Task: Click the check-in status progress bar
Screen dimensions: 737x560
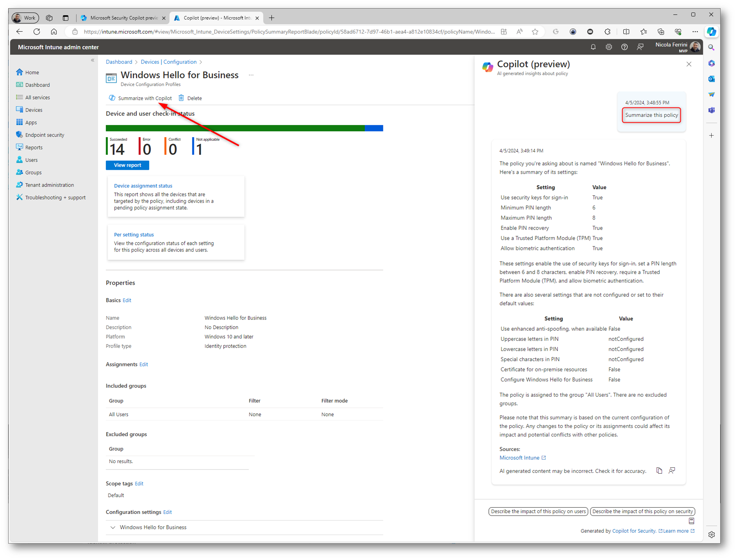Action: click(244, 128)
